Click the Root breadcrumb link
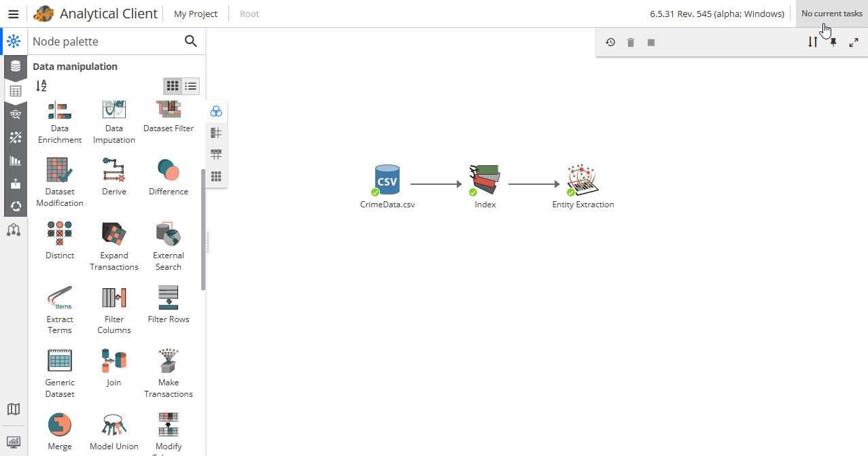Viewport: 868px width, 456px height. tap(249, 14)
